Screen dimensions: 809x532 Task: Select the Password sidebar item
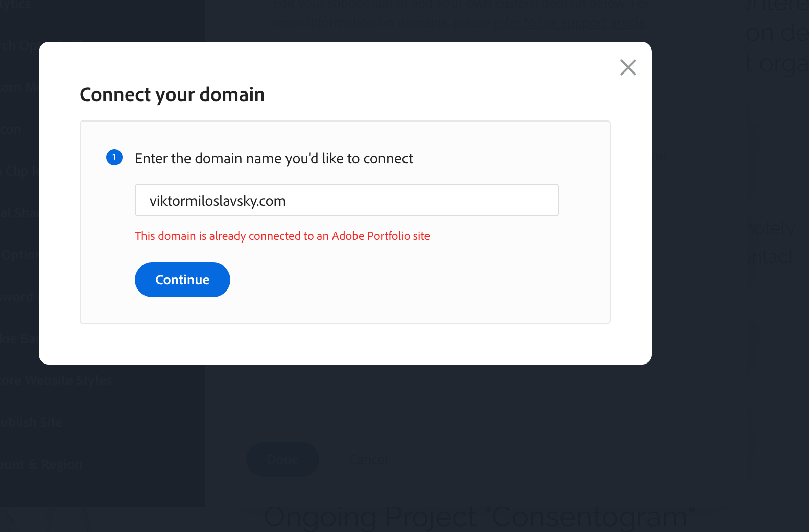(17, 297)
